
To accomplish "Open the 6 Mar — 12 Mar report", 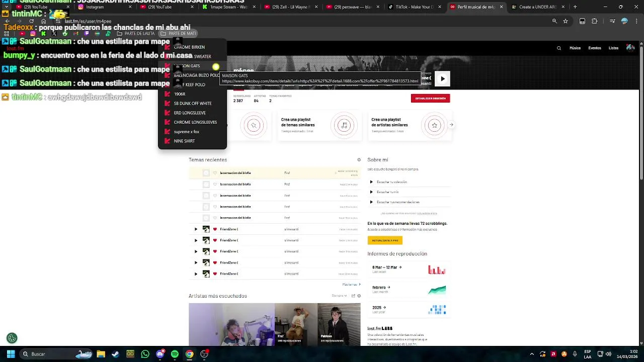I will point(409,269).
